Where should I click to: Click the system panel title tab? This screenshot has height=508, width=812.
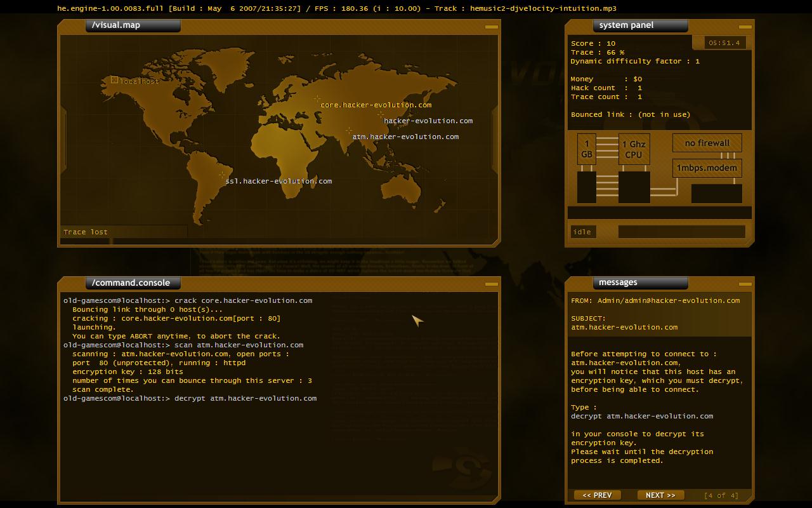coord(641,25)
